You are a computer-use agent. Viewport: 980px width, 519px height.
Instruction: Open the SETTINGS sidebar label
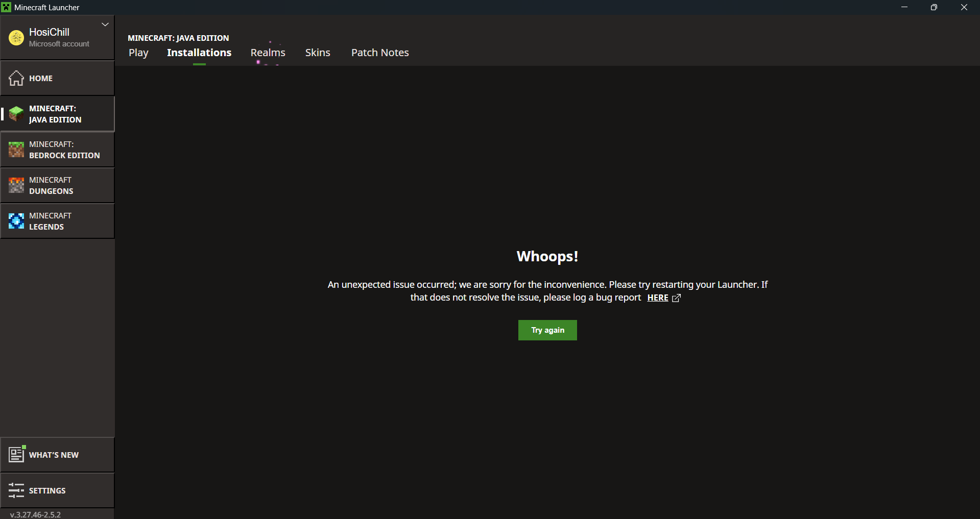coord(47,491)
